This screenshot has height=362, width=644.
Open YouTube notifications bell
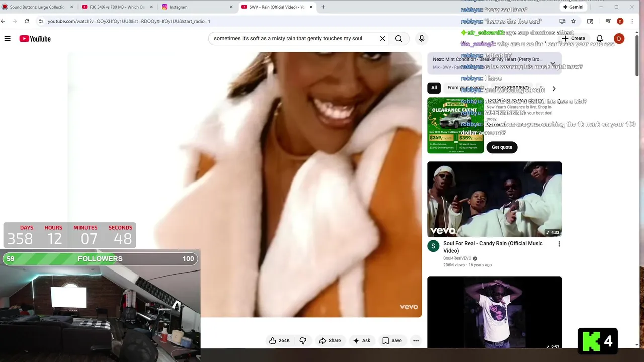click(x=600, y=39)
